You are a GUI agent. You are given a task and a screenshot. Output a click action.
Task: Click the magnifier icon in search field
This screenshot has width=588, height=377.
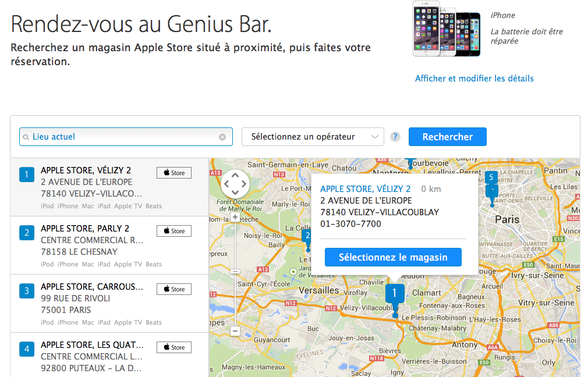[x=26, y=137]
